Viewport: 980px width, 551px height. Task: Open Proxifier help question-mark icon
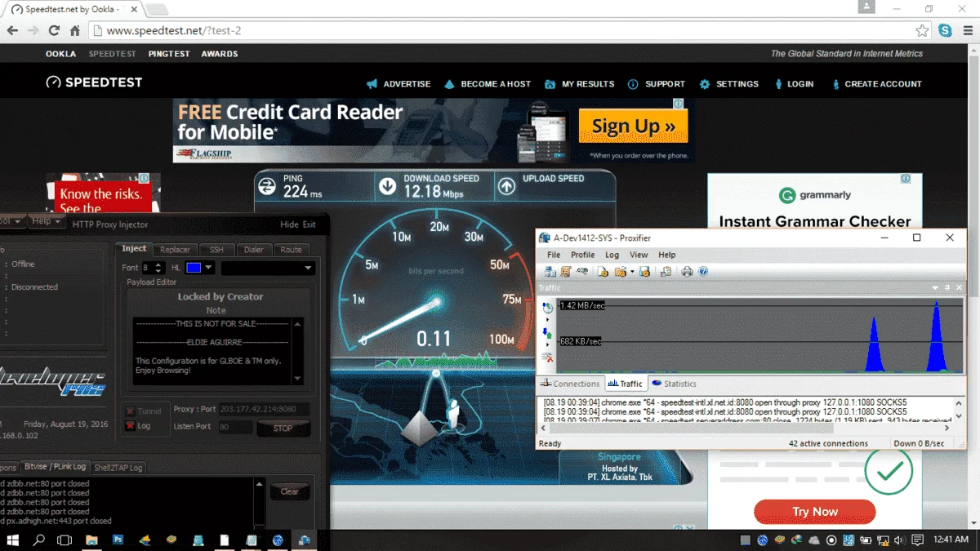point(703,272)
